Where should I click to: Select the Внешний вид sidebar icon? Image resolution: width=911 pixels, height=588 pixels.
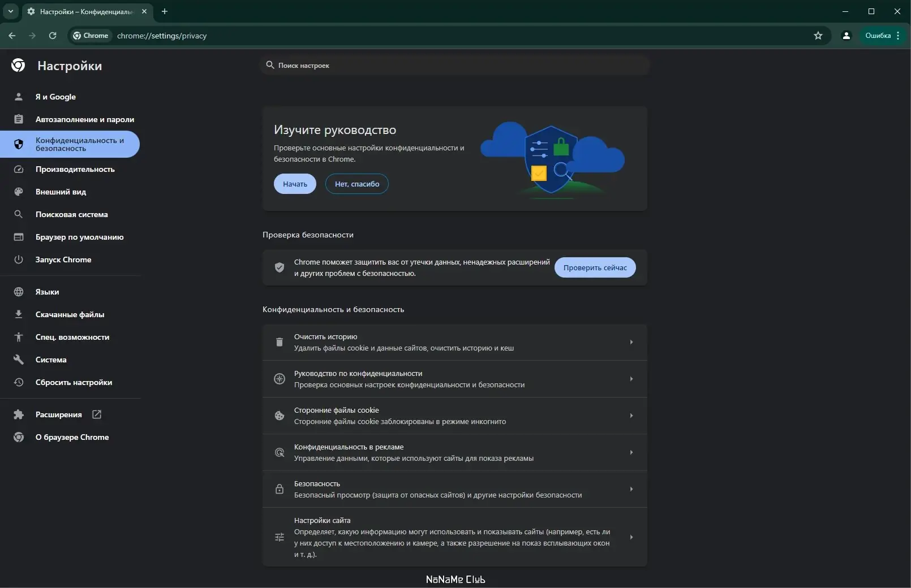(19, 192)
